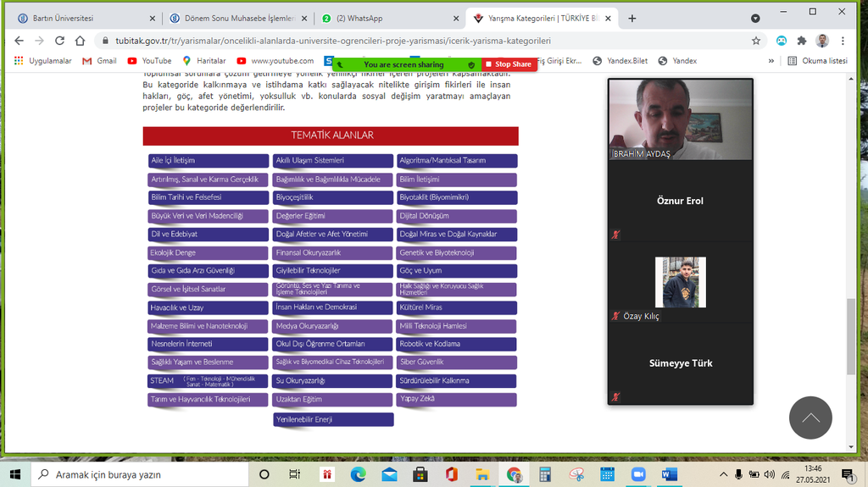Open the Chrome three-dot menu
The width and height of the screenshot is (868, 487).
click(x=843, y=41)
